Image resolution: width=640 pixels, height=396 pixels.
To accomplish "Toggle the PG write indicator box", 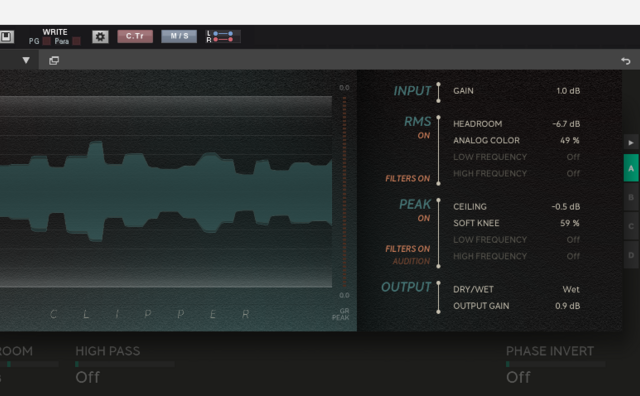I will [x=47, y=41].
